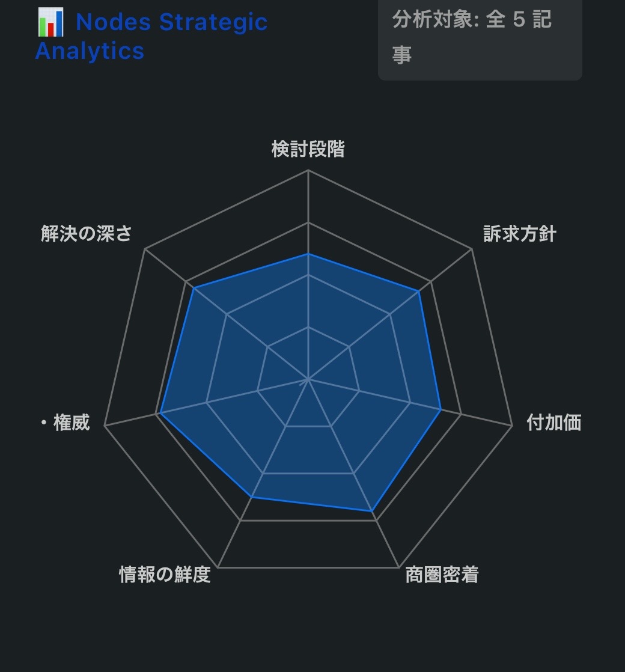Click the 解決の深さ data point on blue polygon
625x672 pixels.
[194, 289]
